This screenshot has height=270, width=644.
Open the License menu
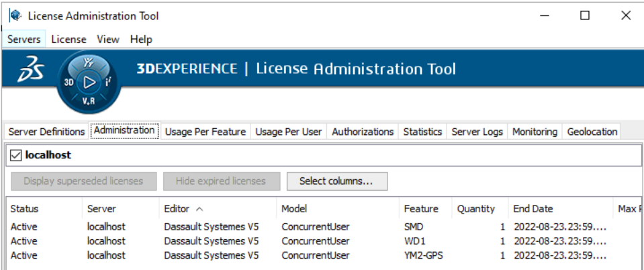coord(68,40)
